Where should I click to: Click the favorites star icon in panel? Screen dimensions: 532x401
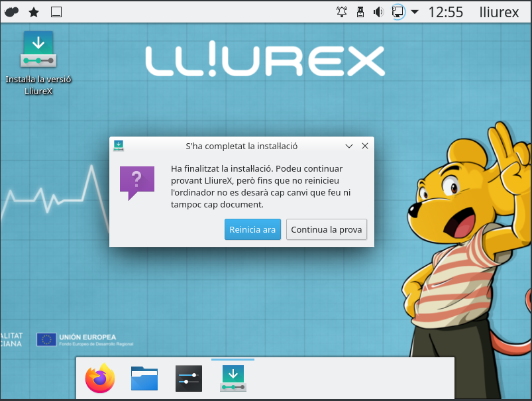(34, 12)
